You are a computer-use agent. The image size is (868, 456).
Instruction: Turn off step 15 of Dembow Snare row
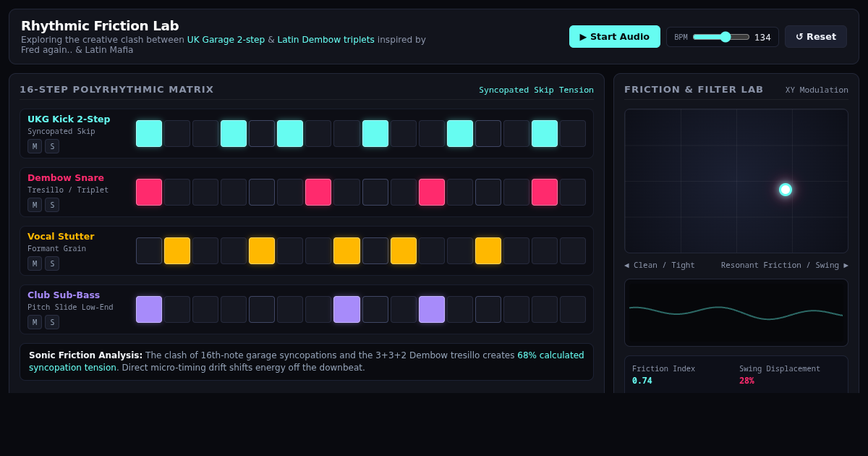click(x=545, y=193)
